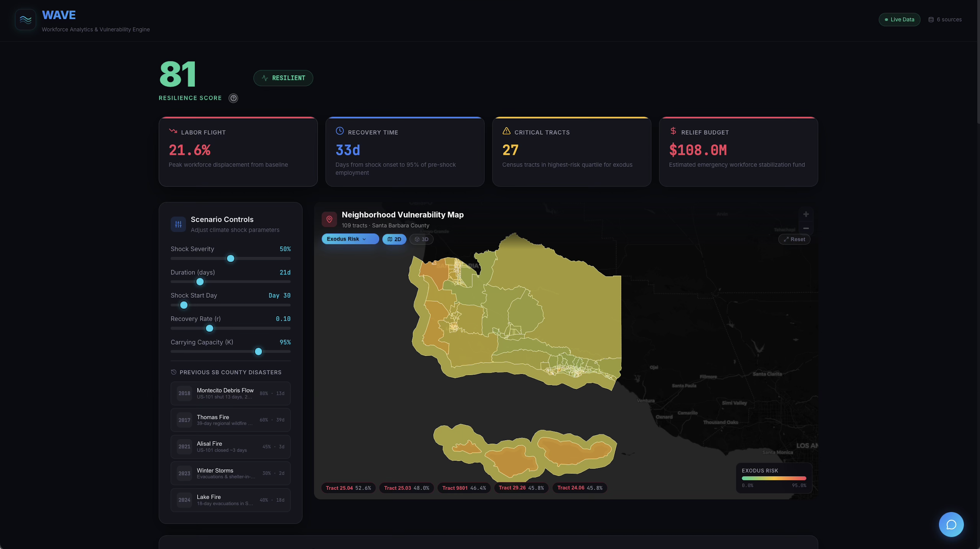Click the Tract 25.04 chip

348,488
